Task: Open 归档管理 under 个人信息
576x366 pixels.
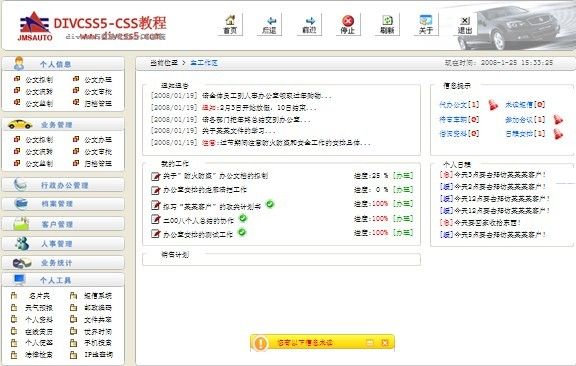Action: coord(98,103)
